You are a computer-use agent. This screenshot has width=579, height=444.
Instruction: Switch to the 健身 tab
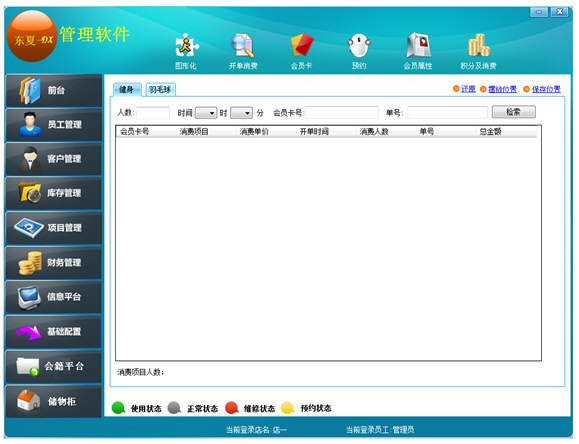(127, 89)
